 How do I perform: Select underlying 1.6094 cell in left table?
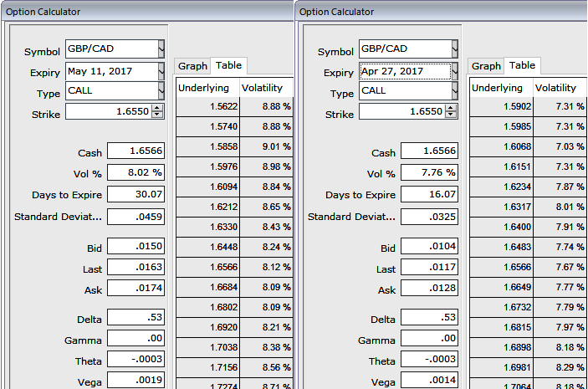[207, 187]
